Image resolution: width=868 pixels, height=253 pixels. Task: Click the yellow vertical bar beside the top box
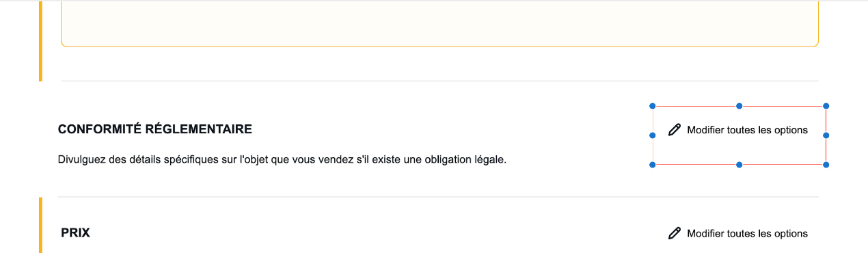pos(40,41)
